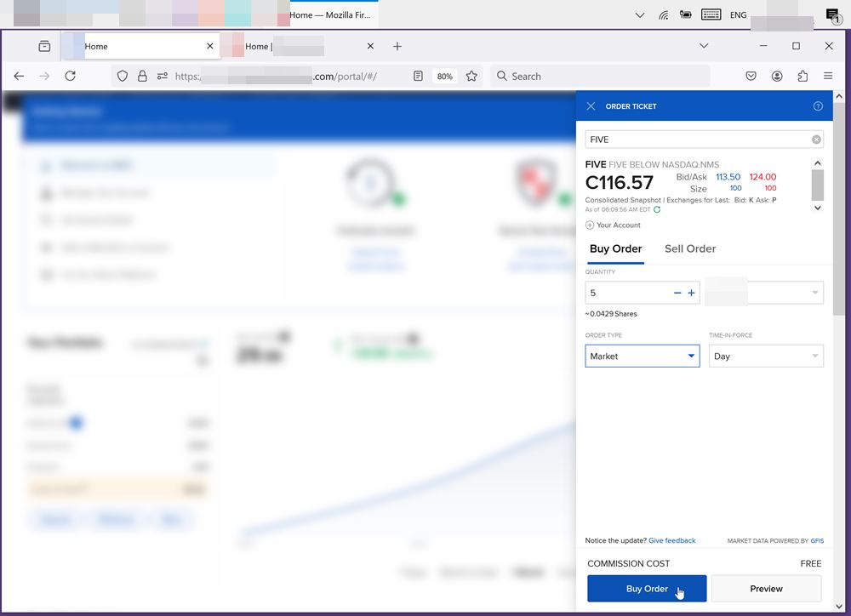851x616 pixels.
Task: Open the Firefox hamburger application menu
Action: tap(828, 76)
